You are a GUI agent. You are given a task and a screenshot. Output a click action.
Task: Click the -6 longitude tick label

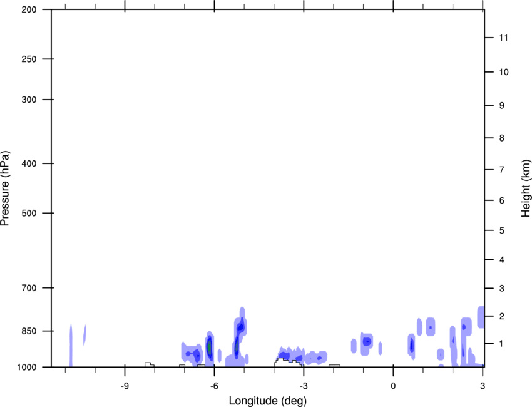214,386
